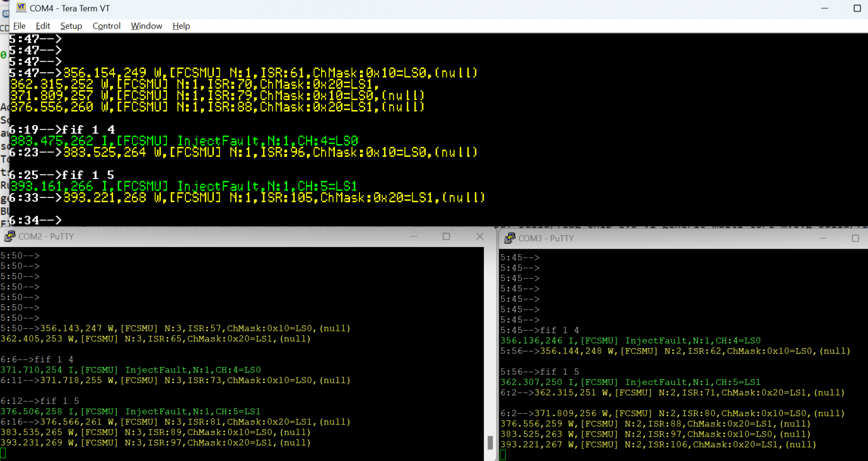
Task: Click the green InjectFault CH:4=LS0 line in Tera Term
Action: [184, 141]
